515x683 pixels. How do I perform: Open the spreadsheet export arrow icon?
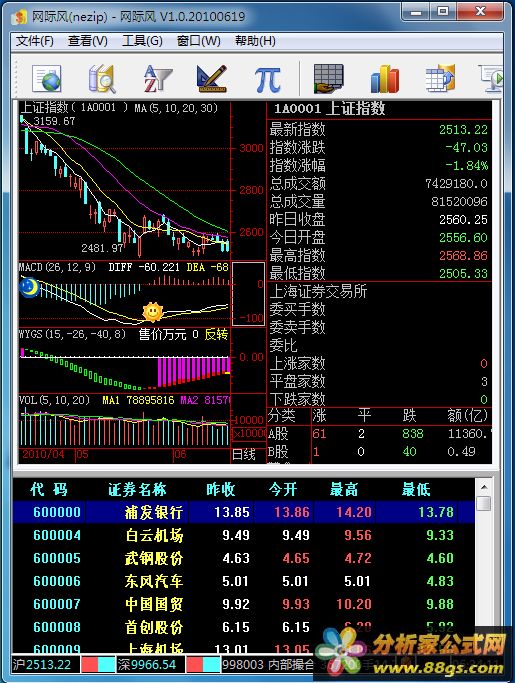(x=440, y=78)
